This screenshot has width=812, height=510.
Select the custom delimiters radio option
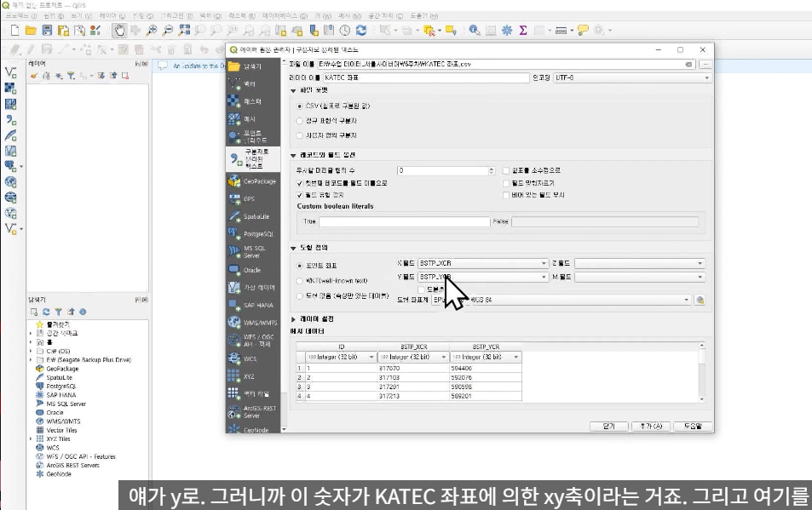click(299, 135)
